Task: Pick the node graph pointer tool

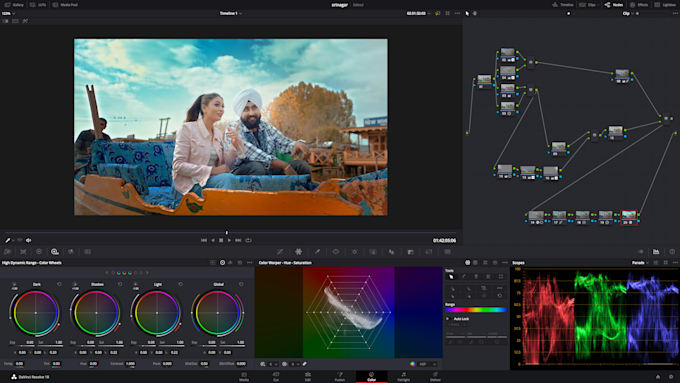Action: [467, 13]
